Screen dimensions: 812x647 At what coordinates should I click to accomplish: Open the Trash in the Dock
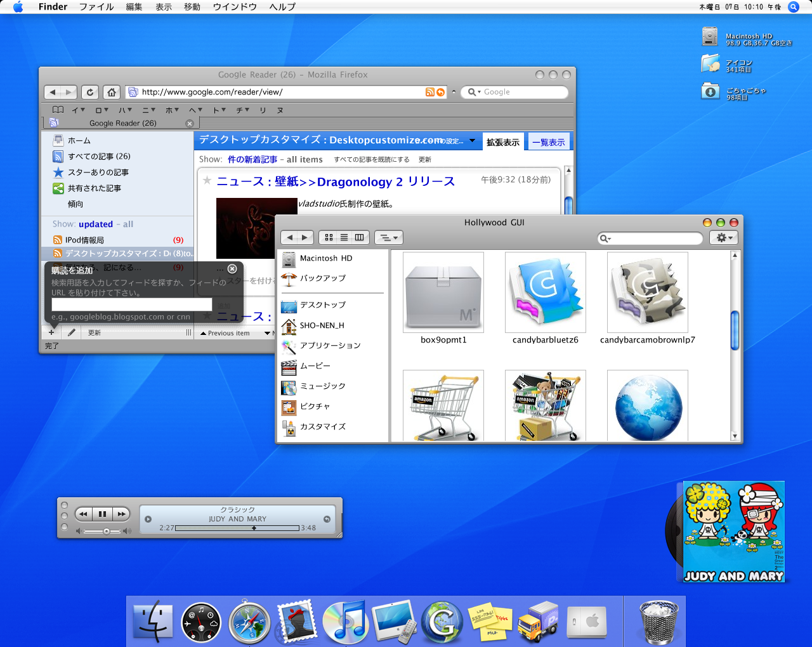pyautogui.click(x=659, y=622)
